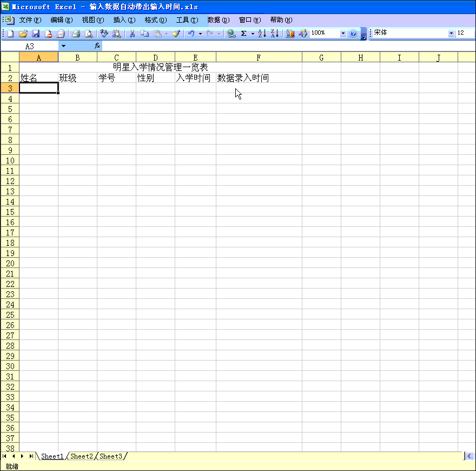Screen dimensions: 476x471
Task: Expand the Name Box dropdown arrow
Action: pos(63,47)
